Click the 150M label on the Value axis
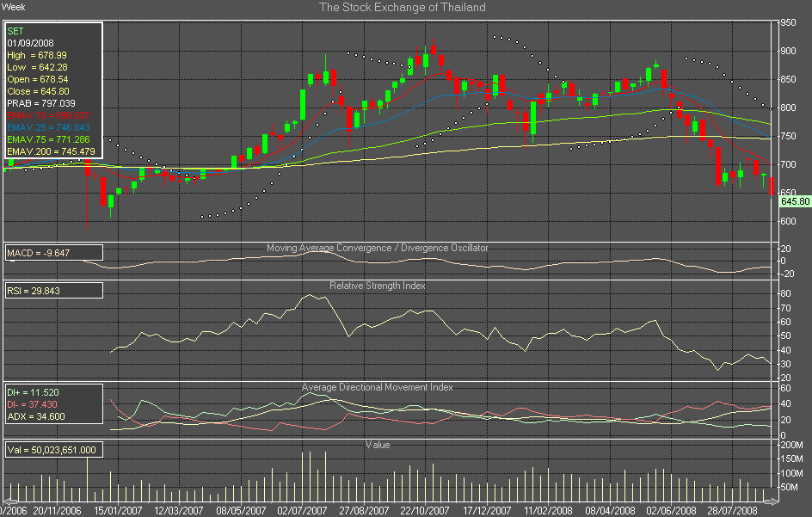This screenshot has height=517, width=812. 791,459
